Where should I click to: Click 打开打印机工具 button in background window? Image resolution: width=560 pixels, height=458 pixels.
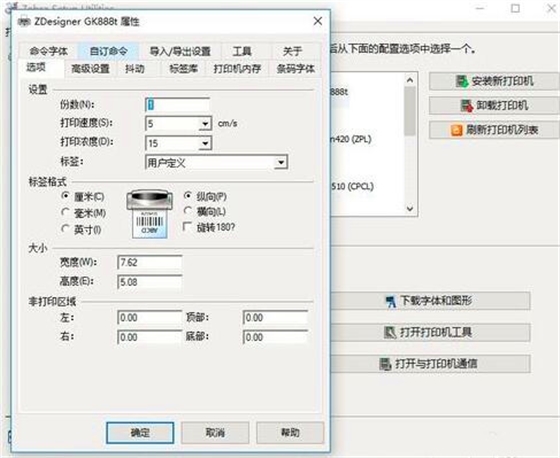(430, 333)
